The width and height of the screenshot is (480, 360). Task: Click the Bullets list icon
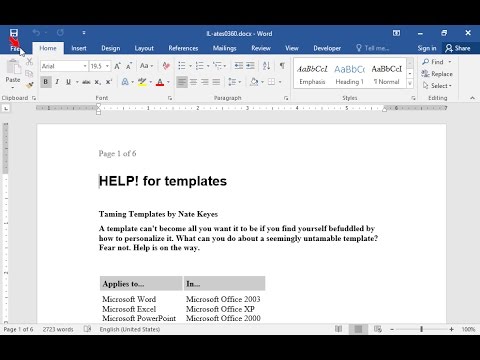click(182, 66)
